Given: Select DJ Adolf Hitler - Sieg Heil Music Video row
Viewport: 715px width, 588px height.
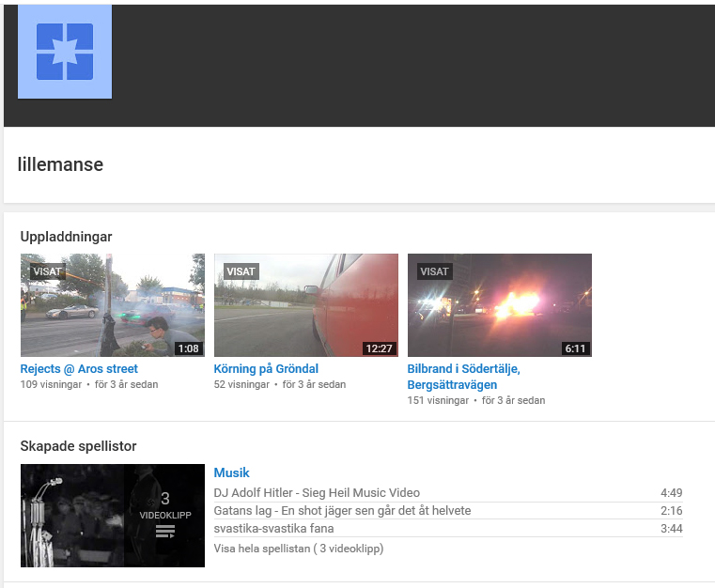Looking at the screenshot, I should (448, 493).
